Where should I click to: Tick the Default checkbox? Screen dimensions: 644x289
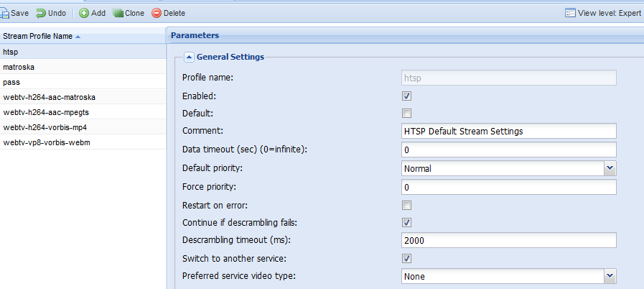[406, 113]
